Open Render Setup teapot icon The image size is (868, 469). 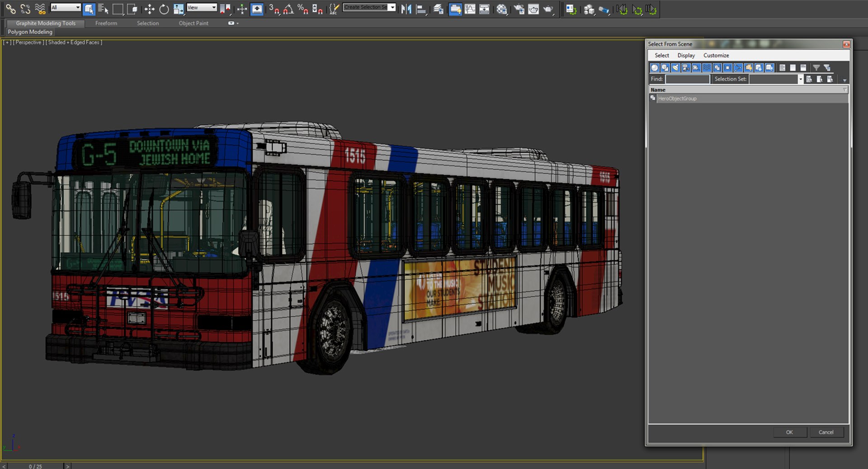coord(519,9)
